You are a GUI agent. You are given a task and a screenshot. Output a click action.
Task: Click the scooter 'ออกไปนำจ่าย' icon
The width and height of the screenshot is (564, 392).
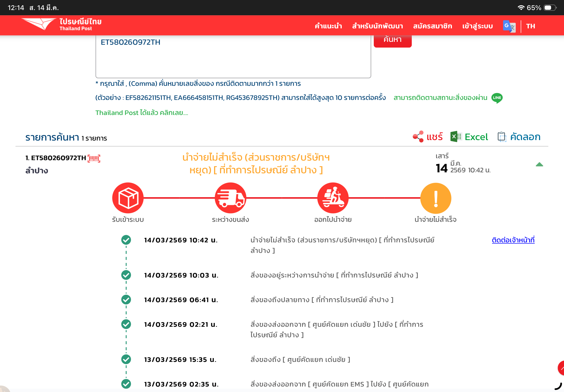[x=333, y=198]
